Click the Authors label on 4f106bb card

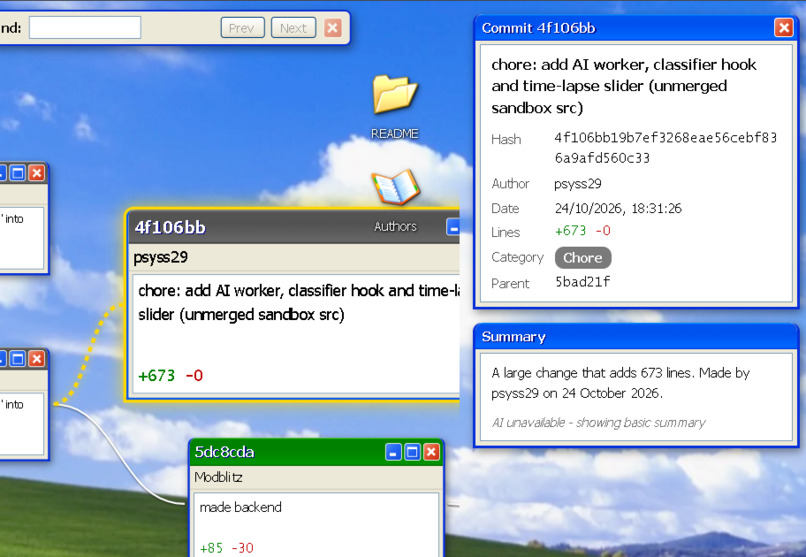395,227
